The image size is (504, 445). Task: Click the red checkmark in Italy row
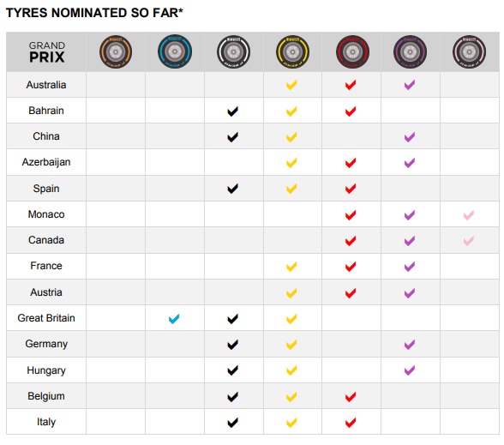[351, 423]
